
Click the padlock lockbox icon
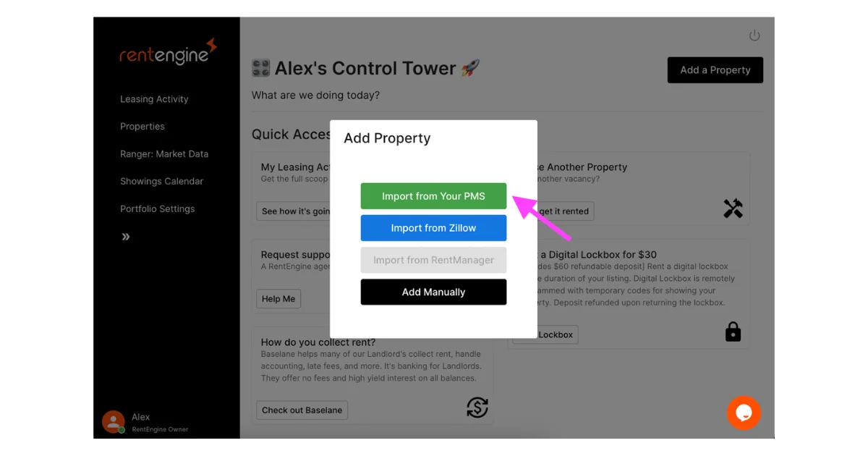coord(733,332)
